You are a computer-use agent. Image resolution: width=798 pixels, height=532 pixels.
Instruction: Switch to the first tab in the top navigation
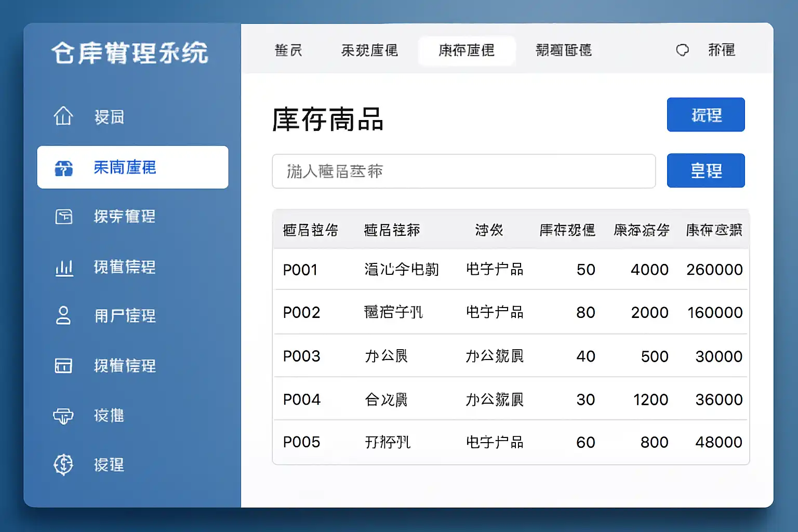[288, 50]
